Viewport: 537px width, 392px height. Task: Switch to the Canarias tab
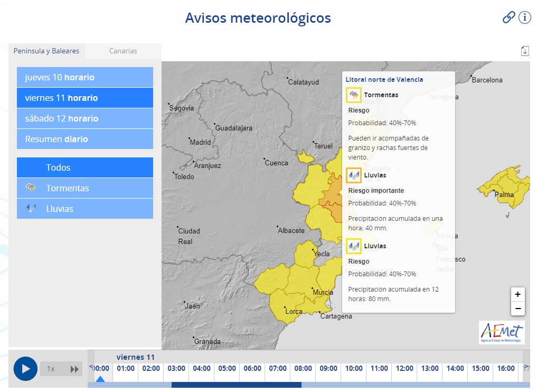point(123,51)
